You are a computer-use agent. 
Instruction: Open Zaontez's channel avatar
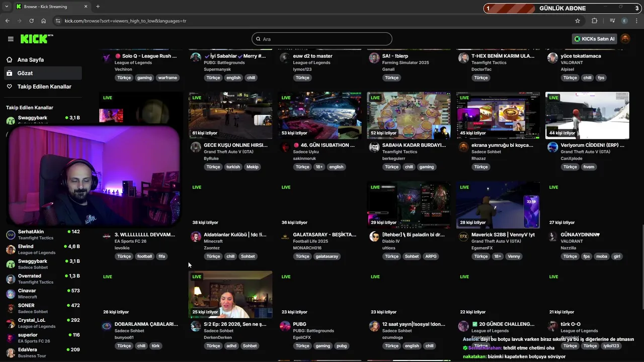196,236
